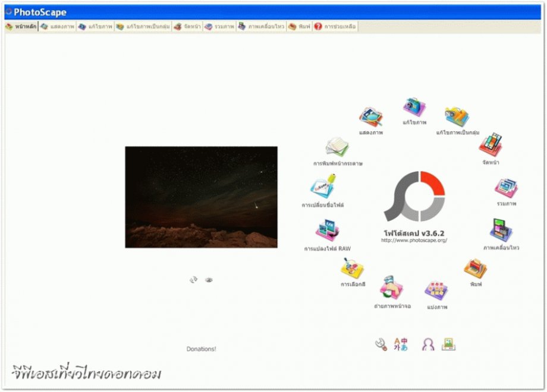Open the Viewer (แสดงภาพ) circle icon
The width and height of the screenshot is (547, 392).
click(x=371, y=117)
